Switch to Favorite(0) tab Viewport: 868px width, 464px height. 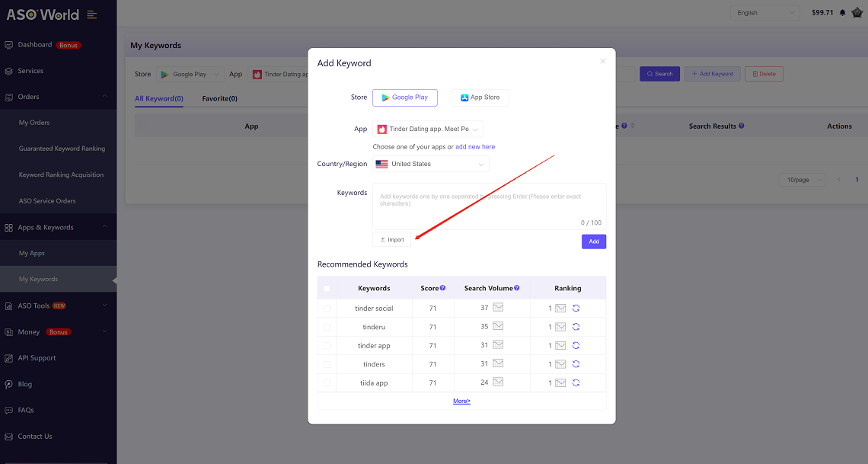[x=220, y=98]
